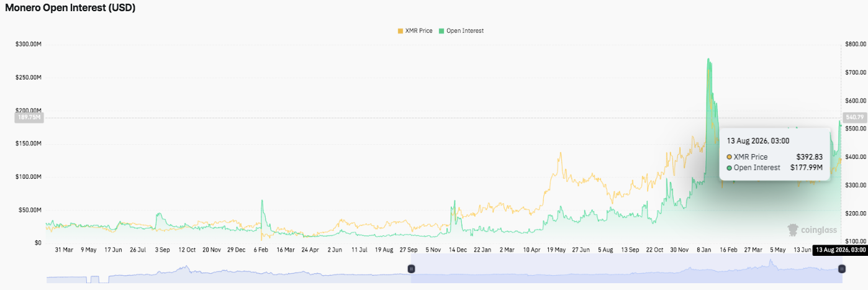The width and height of the screenshot is (868, 290).
Task: Click the yellow XMR Price dot in tooltip
Action: click(730, 157)
